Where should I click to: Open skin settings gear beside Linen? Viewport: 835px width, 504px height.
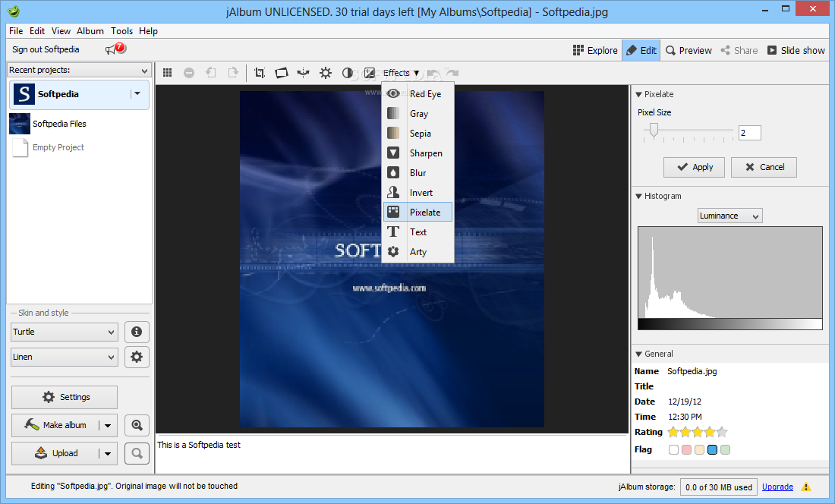pos(137,357)
